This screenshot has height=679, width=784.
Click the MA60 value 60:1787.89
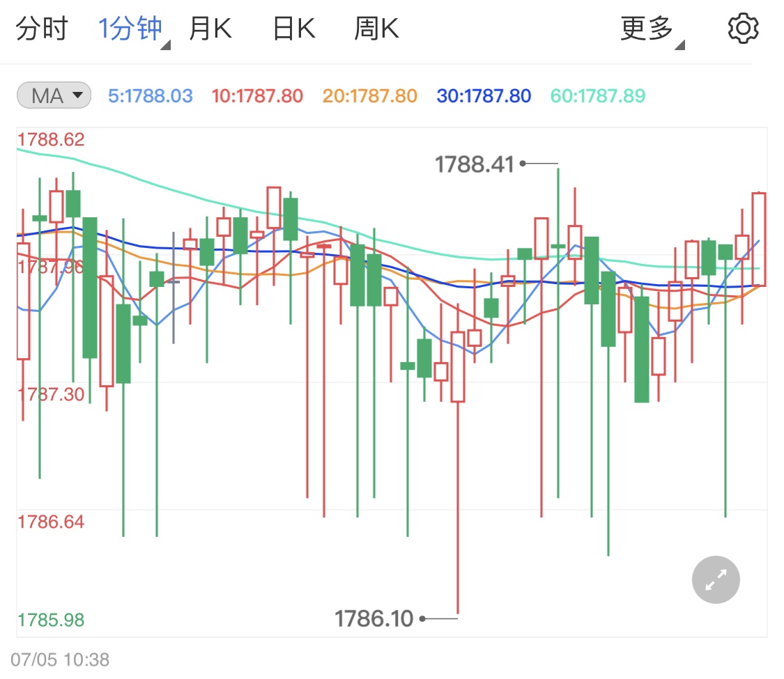[598, 95]
